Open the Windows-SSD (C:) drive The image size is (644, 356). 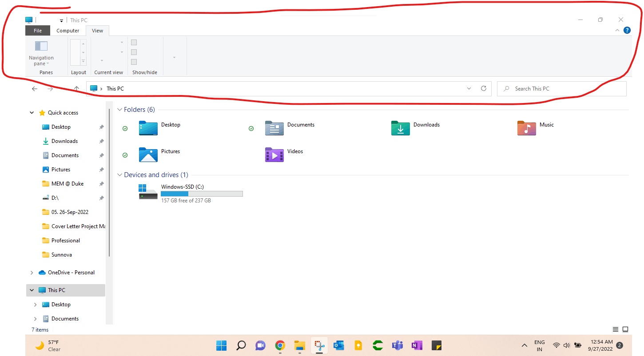tap(182, 186)
